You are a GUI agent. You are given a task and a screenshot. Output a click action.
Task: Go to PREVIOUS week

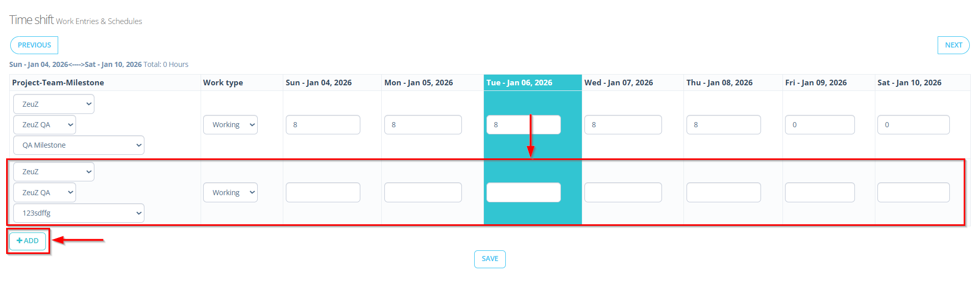pos(34,45)
